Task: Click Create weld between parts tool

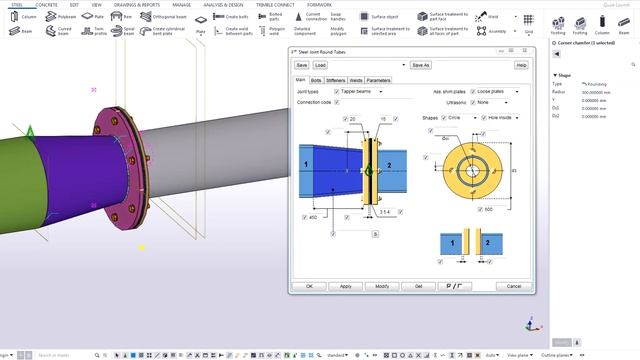Action: [233, 31]
